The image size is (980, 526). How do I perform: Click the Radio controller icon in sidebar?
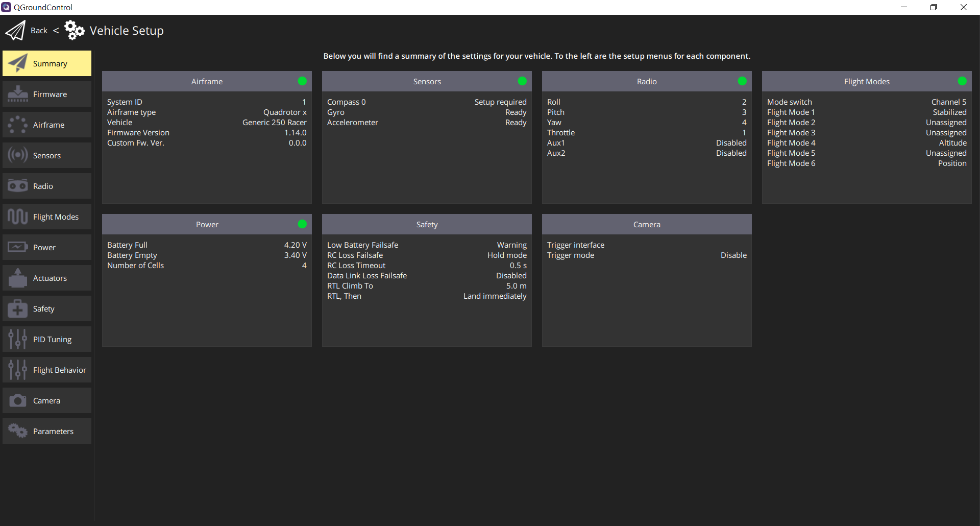(x=18, y=186)
